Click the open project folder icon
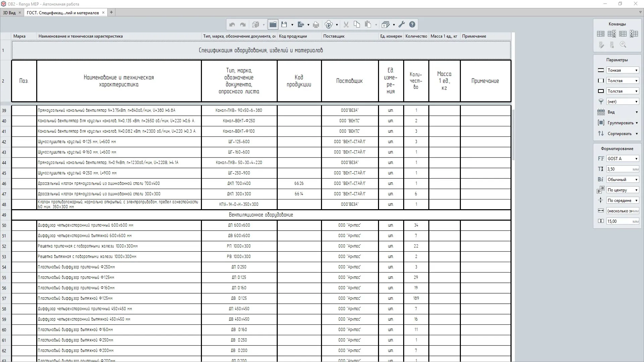Viewport: 644px width, 362px height. click(x=273, y=24)
